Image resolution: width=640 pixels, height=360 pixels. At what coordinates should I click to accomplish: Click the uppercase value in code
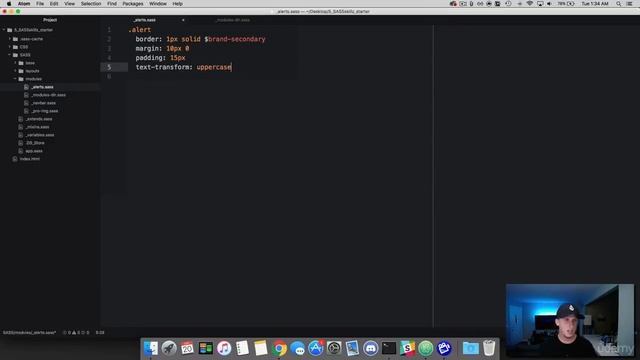[214, 67]
